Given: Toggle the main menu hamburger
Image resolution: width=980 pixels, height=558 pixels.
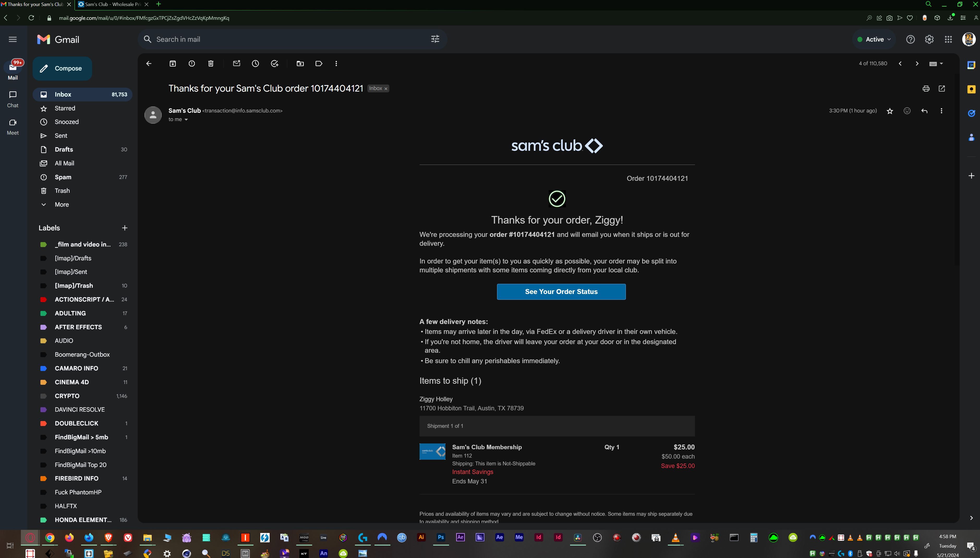Looking at the screenshot, I should (13, 39).
